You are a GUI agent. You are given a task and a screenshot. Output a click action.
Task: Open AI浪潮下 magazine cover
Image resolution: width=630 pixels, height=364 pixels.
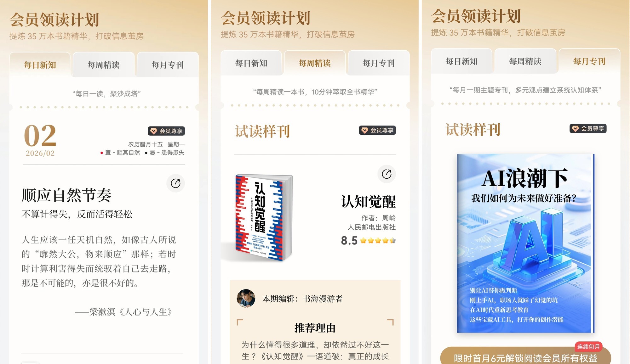click(525, 243)
